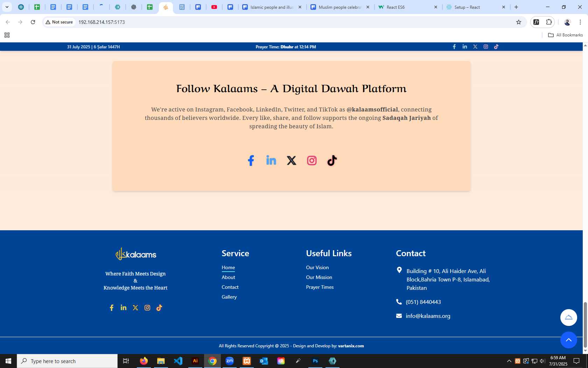Open the tab search dropdown arrow
This screenshot has height=368, width=588.
click(x=7, y=7)
